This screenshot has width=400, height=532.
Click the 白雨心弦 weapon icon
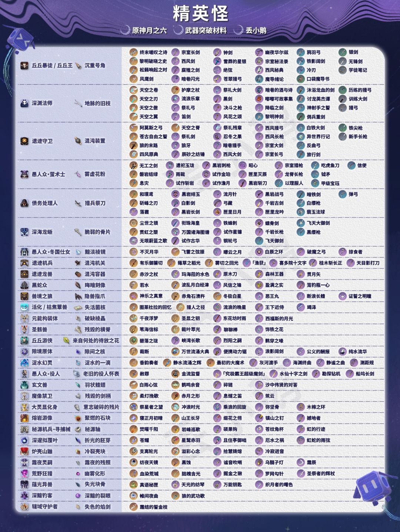[x=134, y=385]
